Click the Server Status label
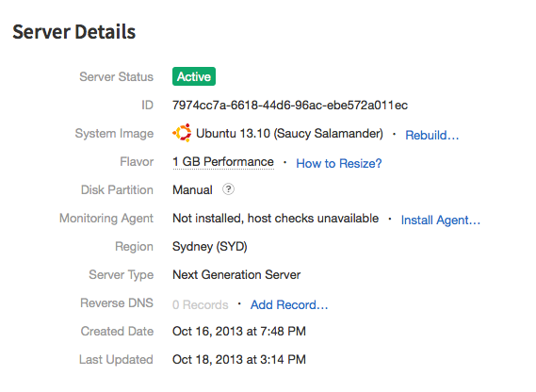Image resolution: width=536 pixels, height=392 pixels. point(116,76)
